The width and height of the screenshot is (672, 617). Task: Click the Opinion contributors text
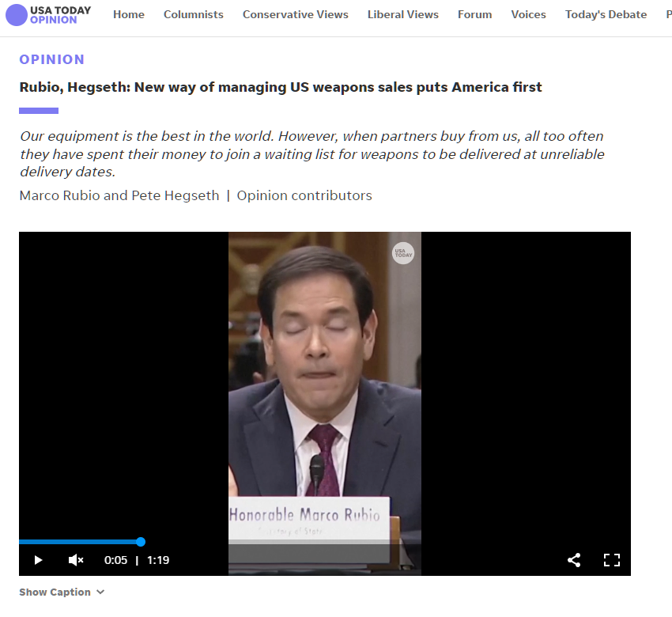pyautogui.click(x=304, y=195)
